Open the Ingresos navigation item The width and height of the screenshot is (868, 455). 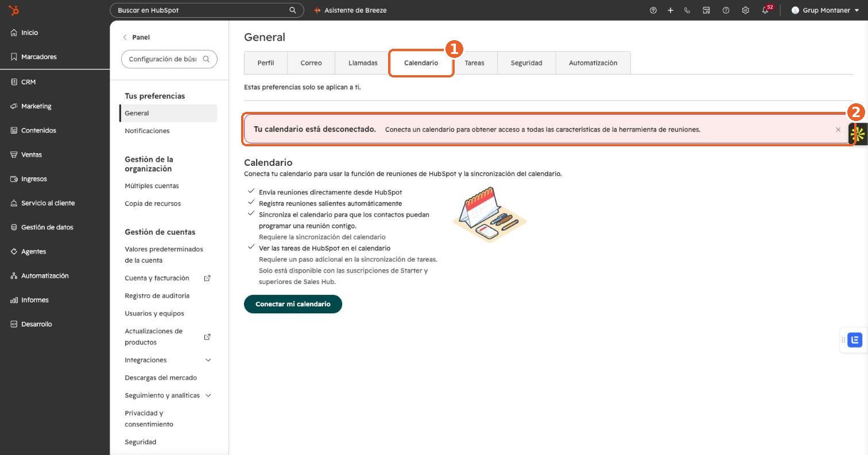tap(29, 179)
